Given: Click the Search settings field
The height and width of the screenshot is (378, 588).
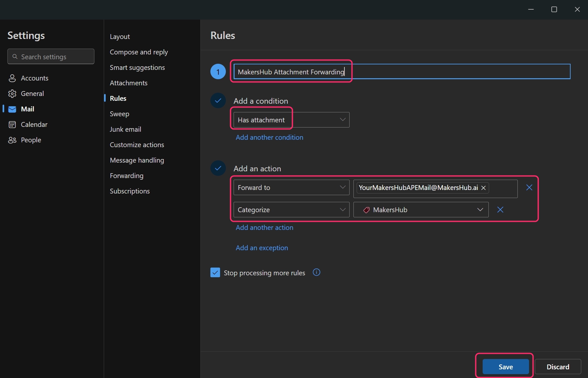Looking at the screenshot, I should [51, 57].
